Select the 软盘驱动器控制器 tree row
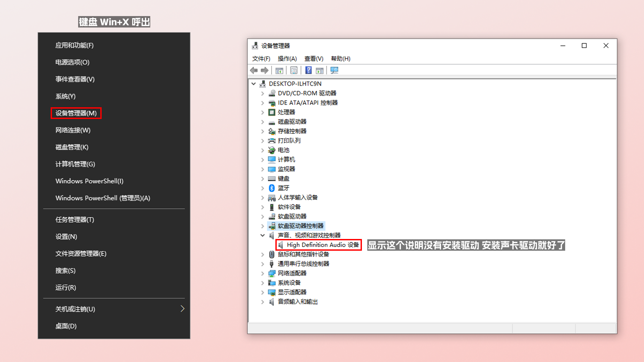The height and width of the screenshot is (362, 644). pos(296,226)
